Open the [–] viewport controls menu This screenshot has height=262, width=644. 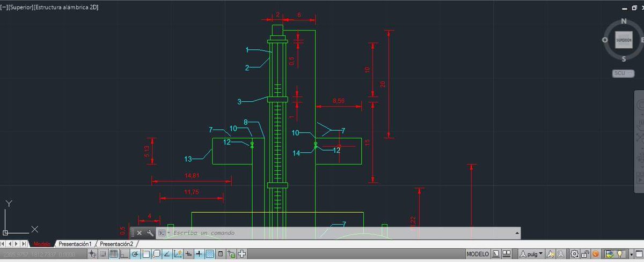click(3, 7)
